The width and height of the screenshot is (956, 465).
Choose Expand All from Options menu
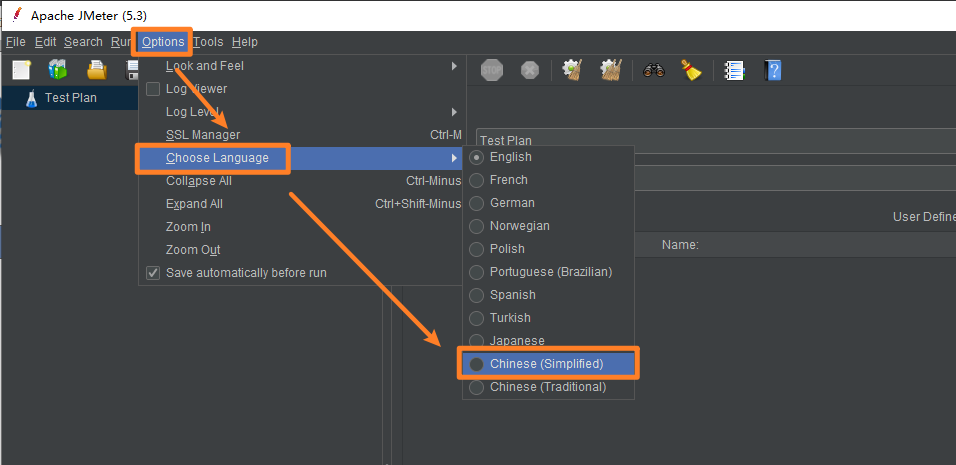(x=301, y=204)
